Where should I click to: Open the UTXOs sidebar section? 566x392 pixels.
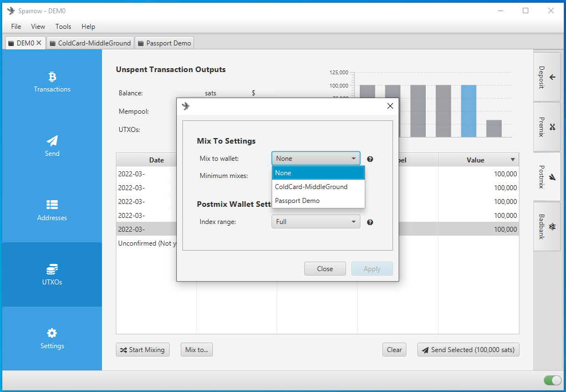click(52, 274)
